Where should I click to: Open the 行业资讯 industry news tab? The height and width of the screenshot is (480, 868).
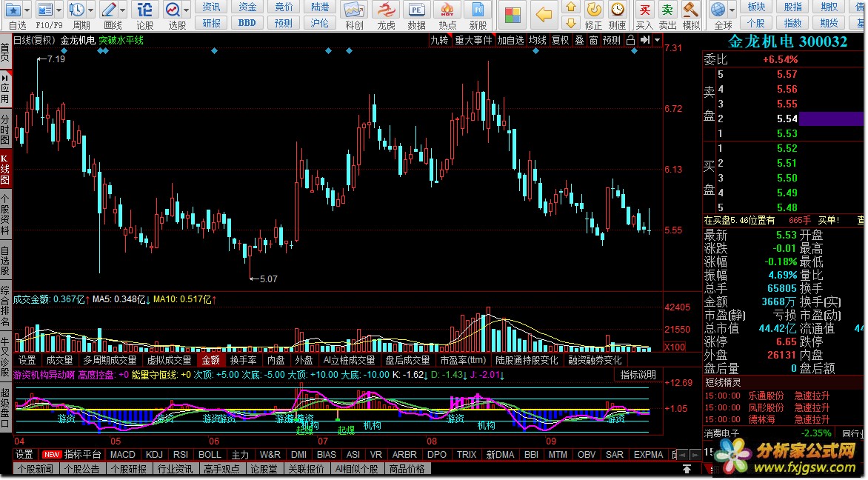pyautogui.click(x=175, y=469)
